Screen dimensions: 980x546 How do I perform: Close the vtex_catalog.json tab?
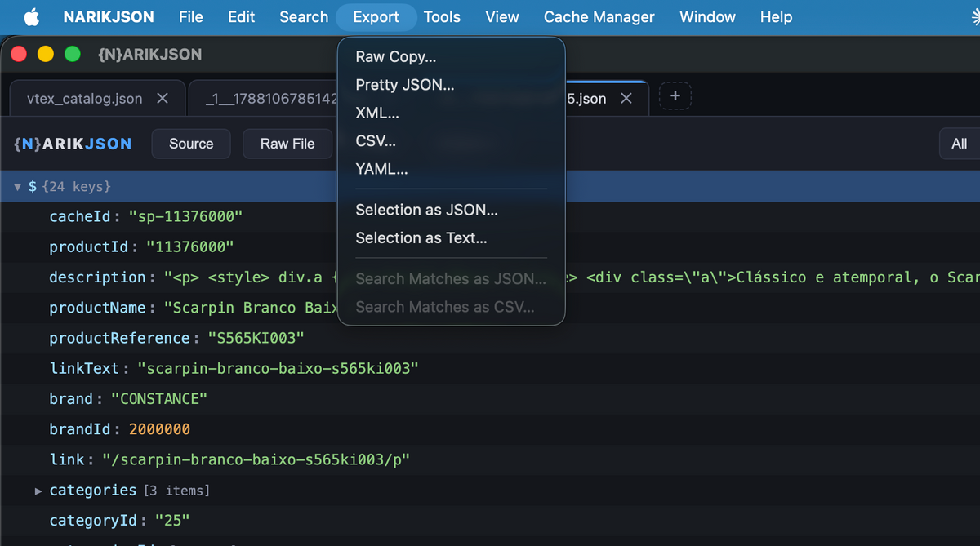pyautogui.click(x=163, y=98)
